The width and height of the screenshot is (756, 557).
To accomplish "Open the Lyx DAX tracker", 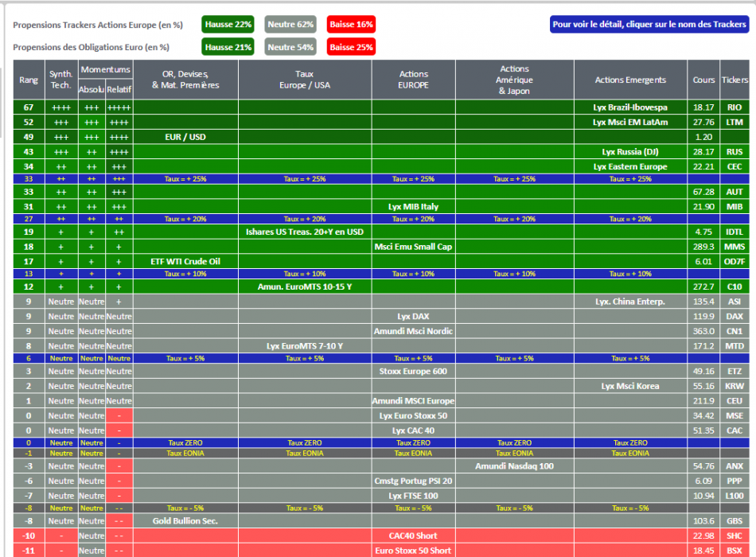I will coord(413,317).
